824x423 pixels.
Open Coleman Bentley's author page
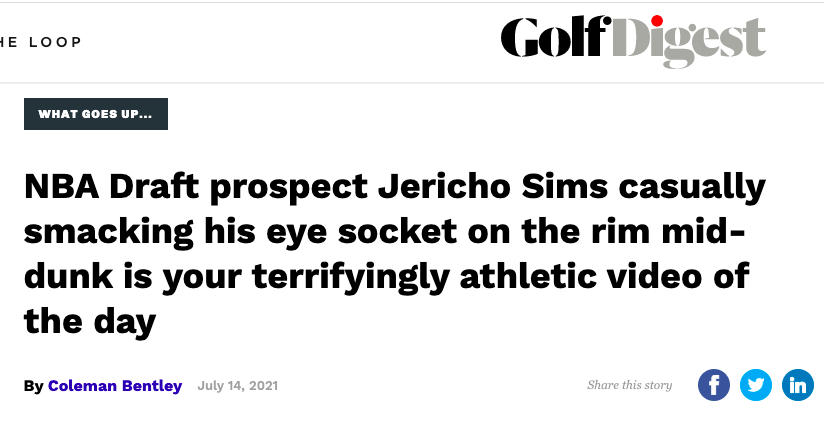click(115, 386)
